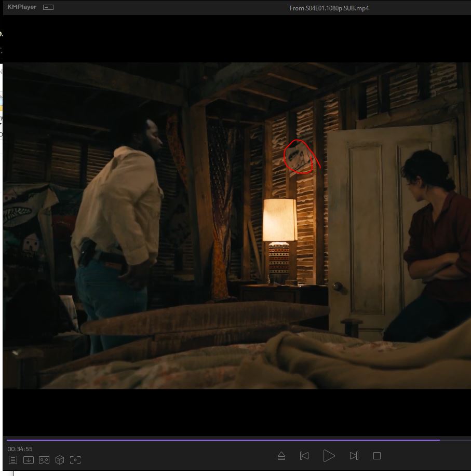Seek to the middle of the purple progress bar

coord(223,440)
